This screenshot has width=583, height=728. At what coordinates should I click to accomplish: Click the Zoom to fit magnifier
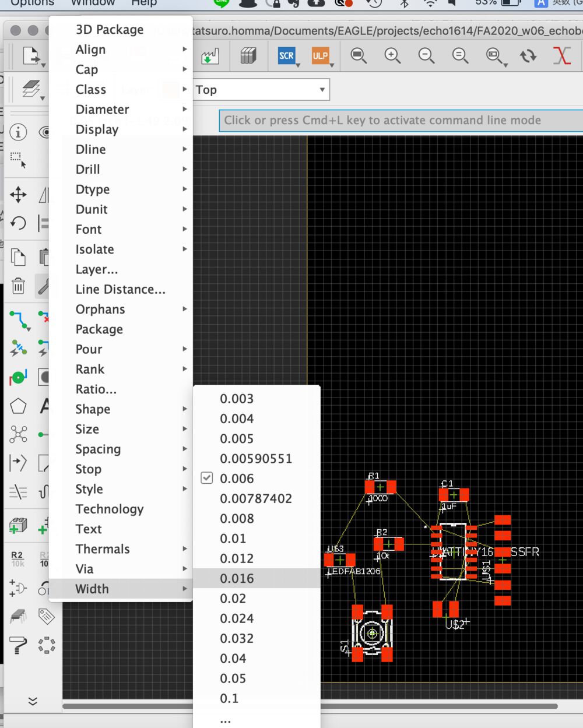pyautogui.click(x=358, y=56)
